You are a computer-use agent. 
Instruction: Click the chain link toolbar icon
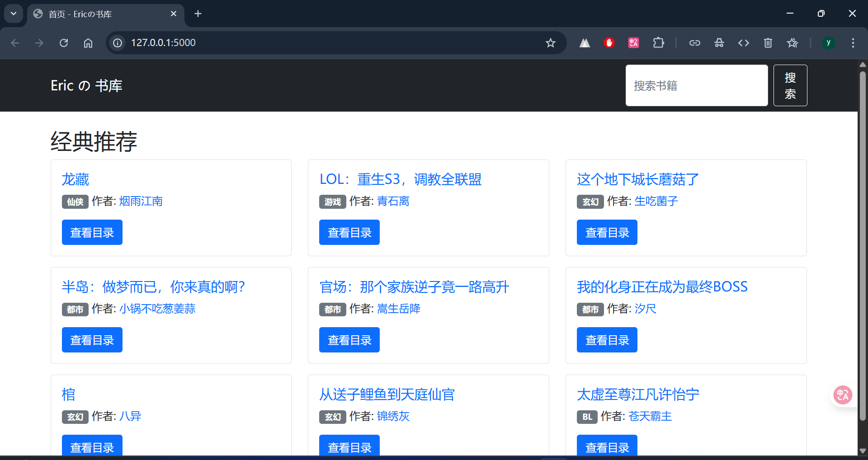click(694, 43)
